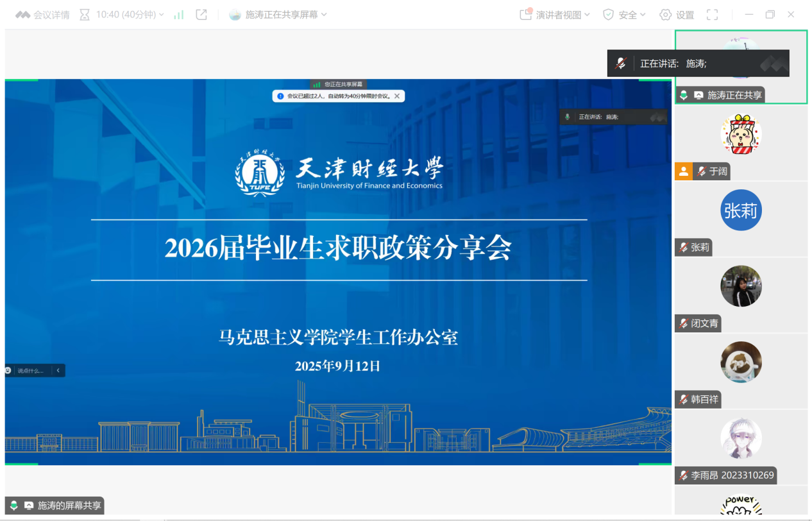The width and height of the screenshot is (812, 521).
Task: Select the 韩百祥 participant name label
Action: (x=704, y=399)
